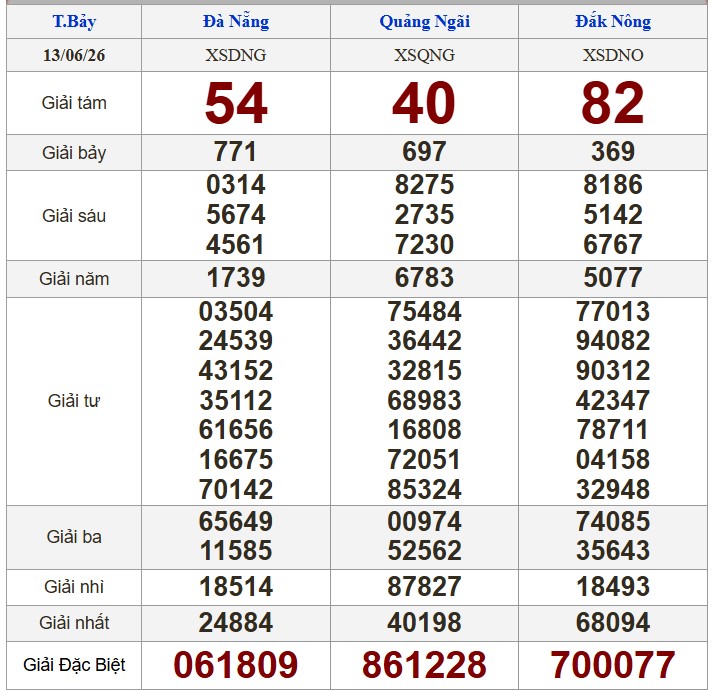Click sixth prize number 8275
Screen dimensions: 714x690
424,185
